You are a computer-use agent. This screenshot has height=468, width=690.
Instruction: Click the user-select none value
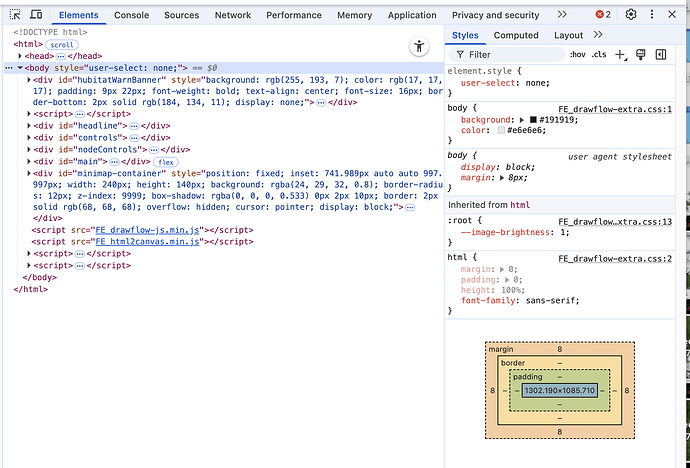coord(536,83)
